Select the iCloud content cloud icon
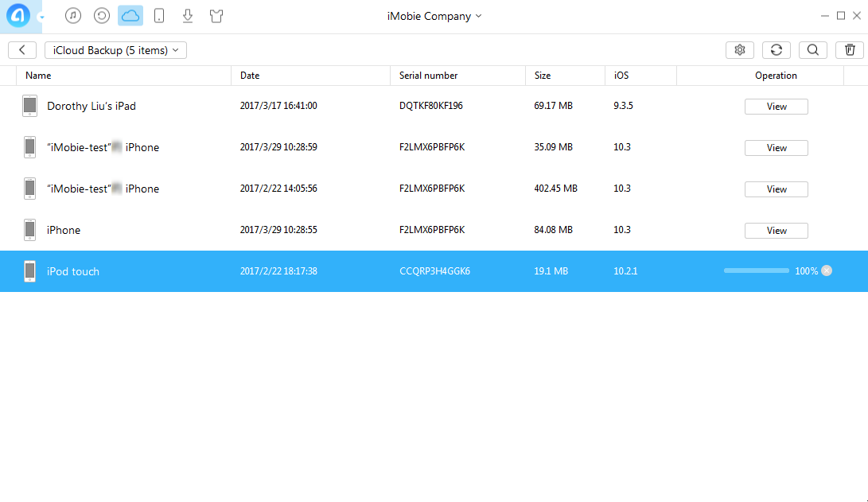The image size is (868, 502). [130, 15]
